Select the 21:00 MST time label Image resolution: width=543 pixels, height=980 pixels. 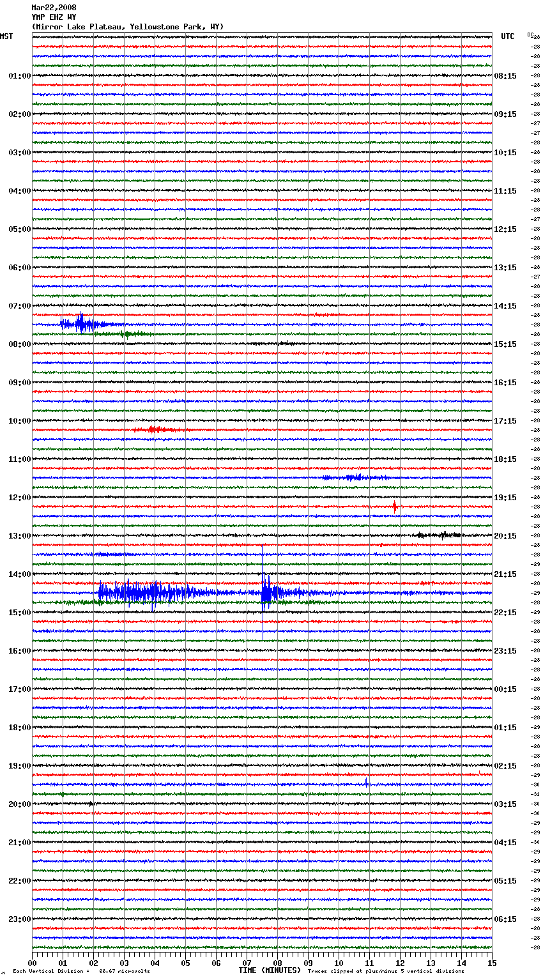(19, 843)
